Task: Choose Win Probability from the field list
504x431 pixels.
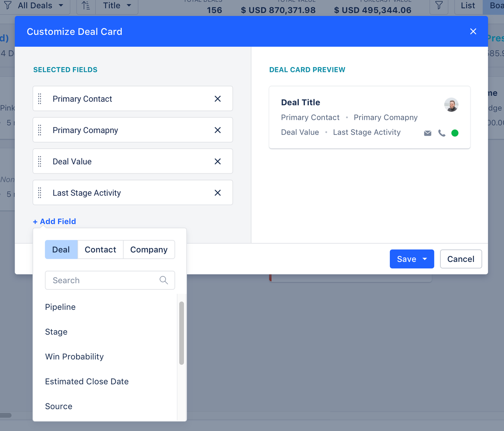Action: tap(74, 357)
